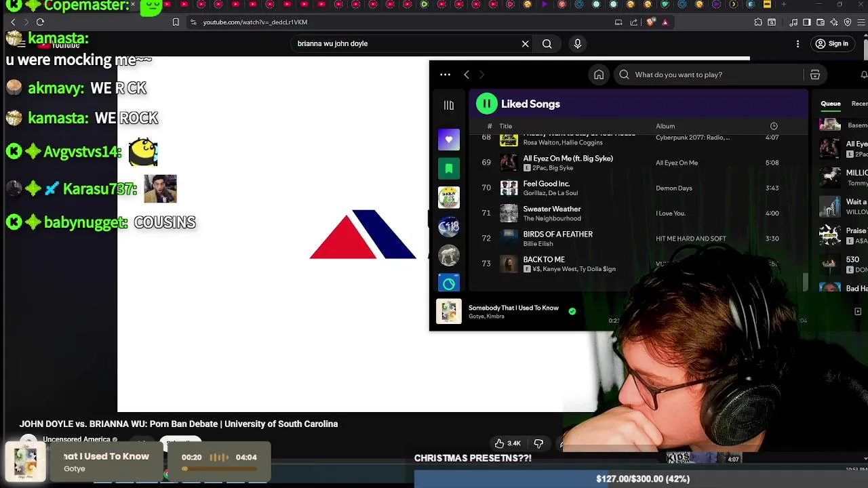This screenshot has height=488, width=868.
Task: Open the I Love You. album link
Action: (x=671, y=213)
